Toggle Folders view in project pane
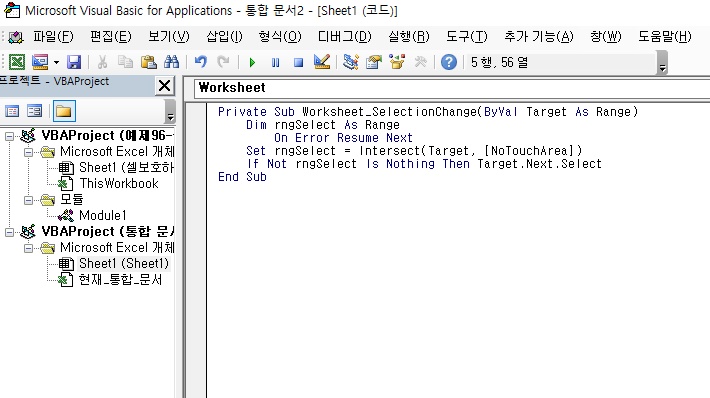The width and height of the screenshot is (710, 398). pyautogui.click(x=64, y=111)
